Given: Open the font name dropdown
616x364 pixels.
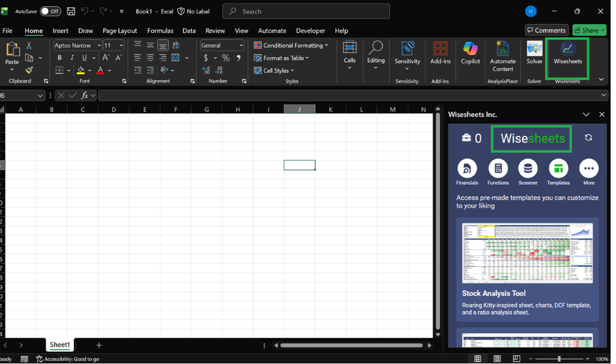Looking at the screenshot, I should coord(100,46).
